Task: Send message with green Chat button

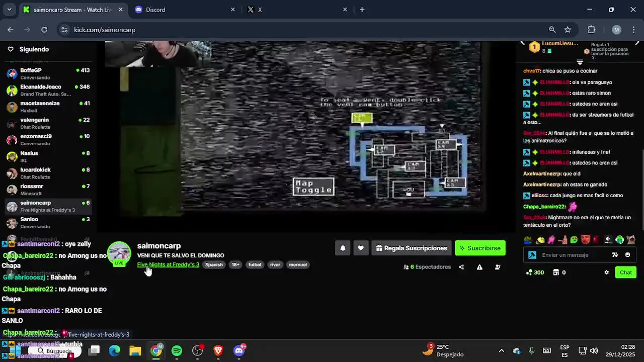Action: (x=626, y=273)
